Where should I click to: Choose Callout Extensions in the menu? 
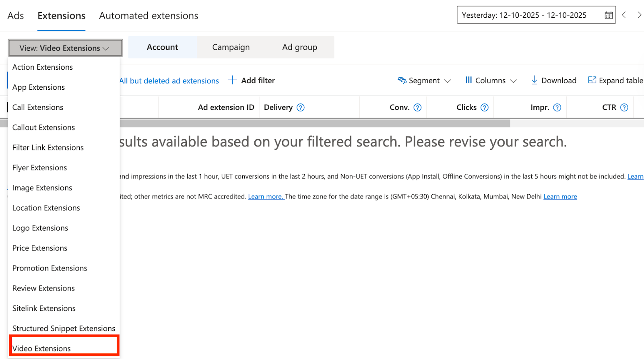43,128
